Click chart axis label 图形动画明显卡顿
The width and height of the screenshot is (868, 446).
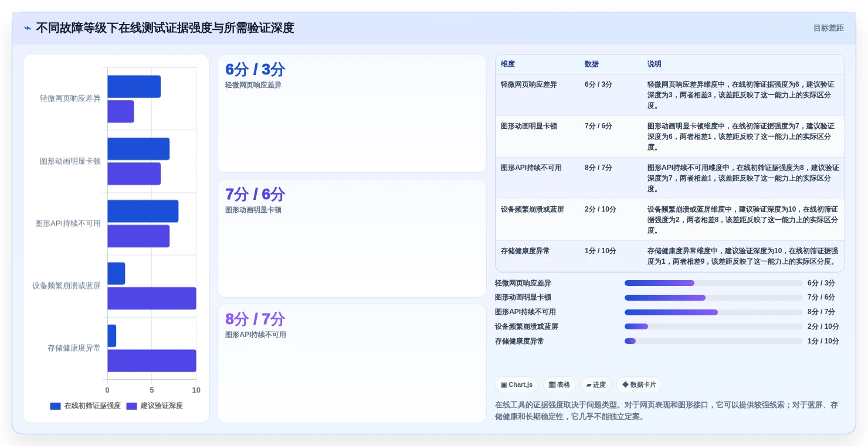[x=70, y=161]
